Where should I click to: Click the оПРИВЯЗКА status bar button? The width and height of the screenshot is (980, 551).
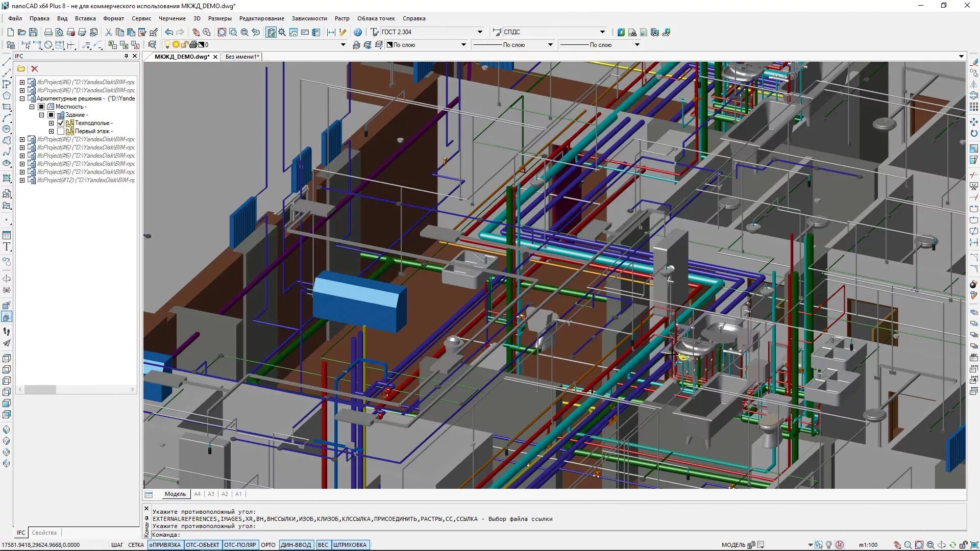[x=165, y=545]
